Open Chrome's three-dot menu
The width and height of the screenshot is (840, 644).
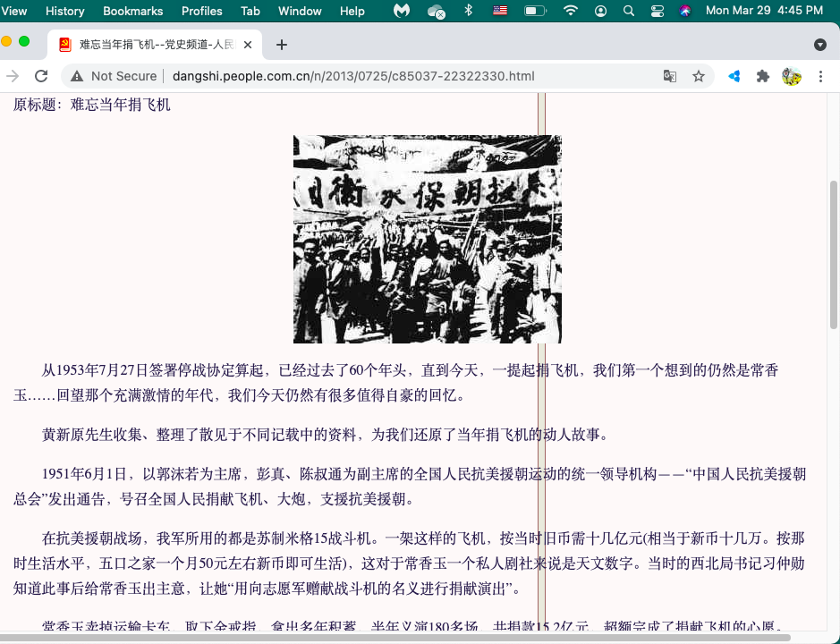[x=820, y=76]
